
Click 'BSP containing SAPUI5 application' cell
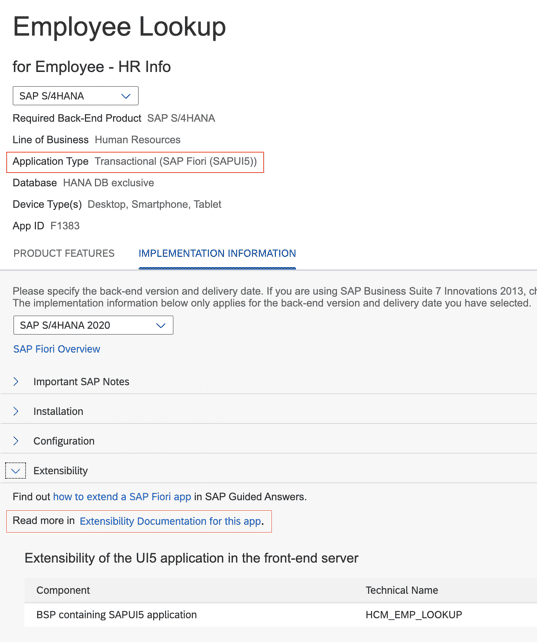click(x=117, y=615)
